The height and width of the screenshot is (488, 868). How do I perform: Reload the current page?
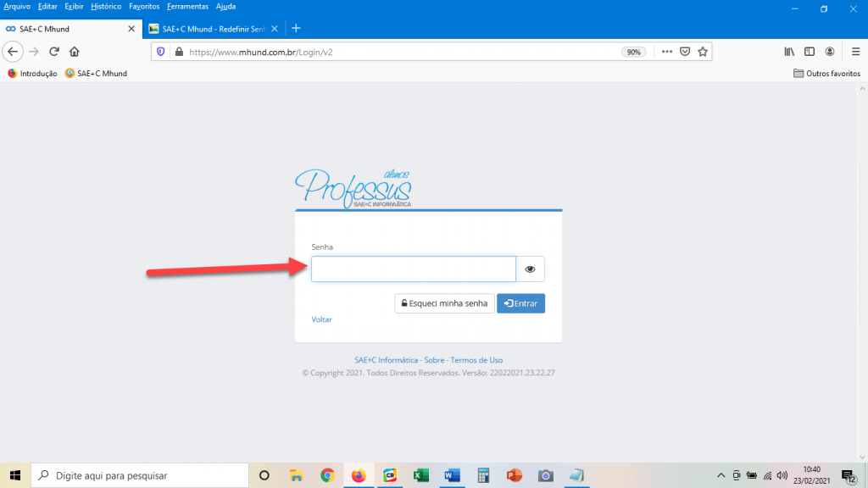(53, 52)
